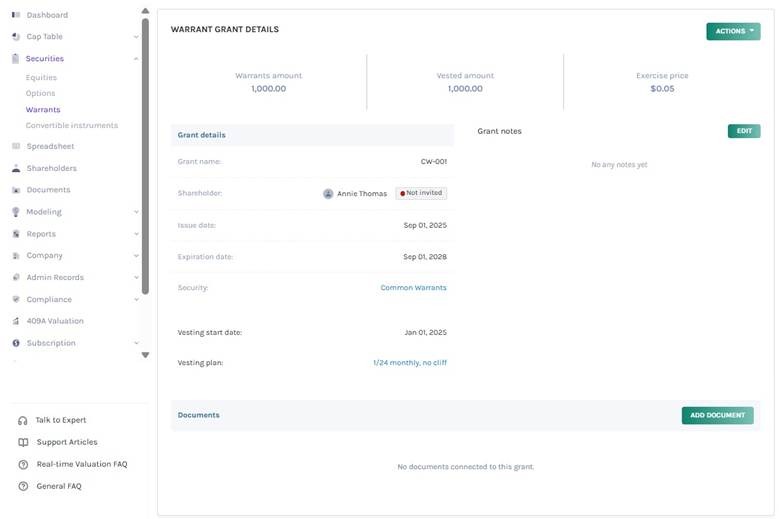Click Edit button for Grant notes

point(743,131)
